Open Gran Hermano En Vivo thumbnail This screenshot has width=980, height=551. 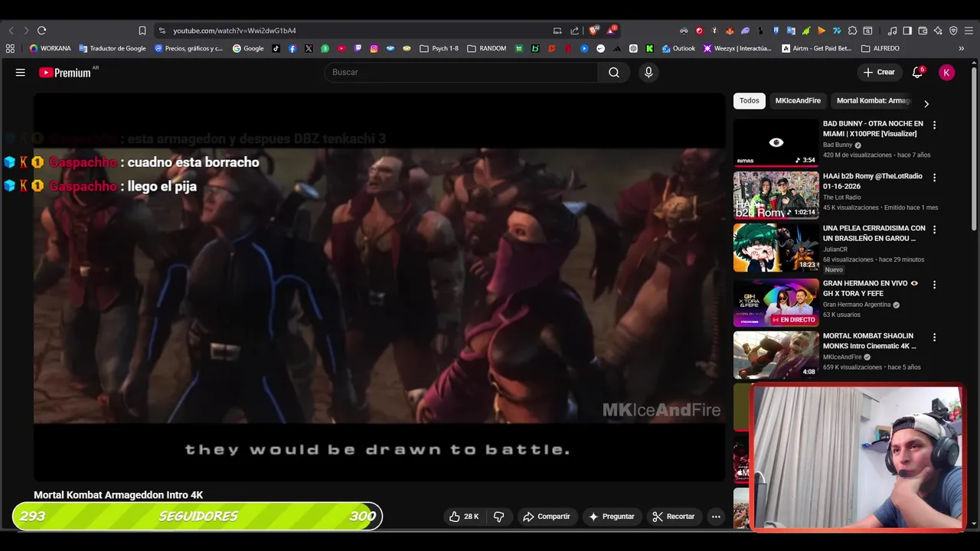tap(776, 302)
